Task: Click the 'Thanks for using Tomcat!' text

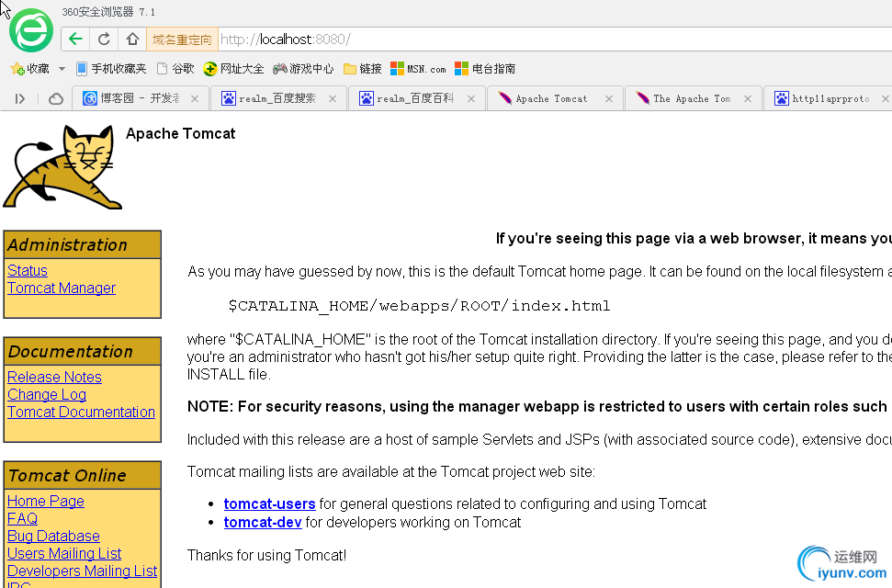Action: pyautogui.click(x=266, y=555)
